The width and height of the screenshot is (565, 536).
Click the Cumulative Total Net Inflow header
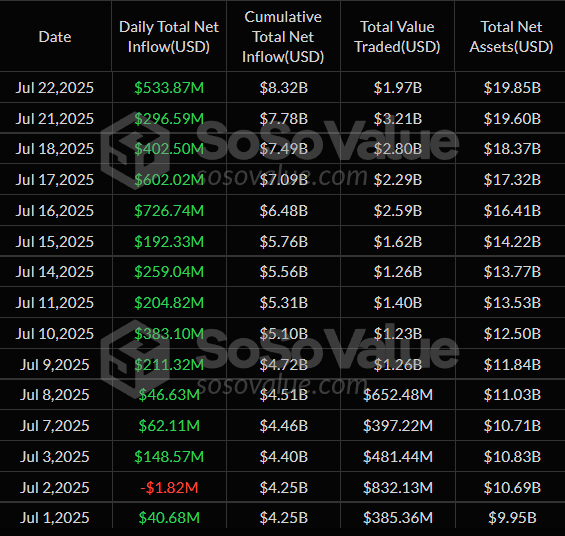click(x=283, y=37)
